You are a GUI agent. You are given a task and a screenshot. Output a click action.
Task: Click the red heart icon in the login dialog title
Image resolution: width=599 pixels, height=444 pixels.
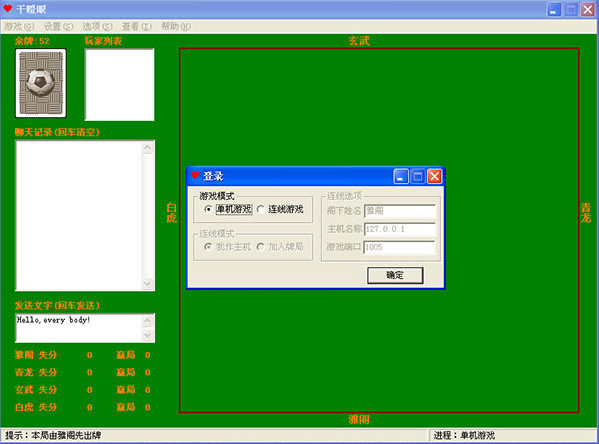[195, 175]
